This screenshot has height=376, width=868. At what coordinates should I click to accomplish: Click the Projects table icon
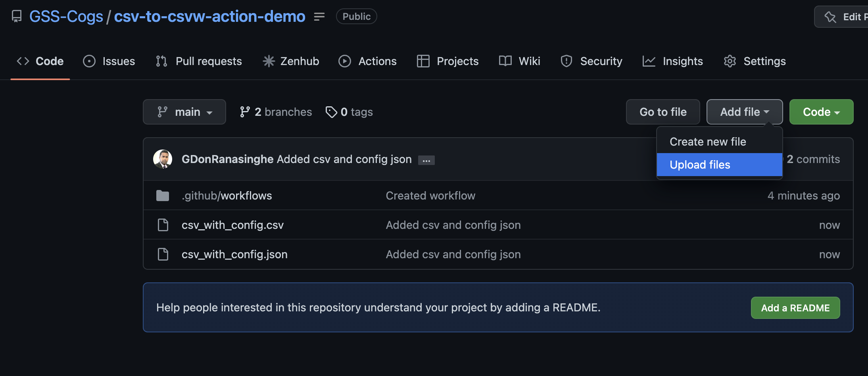423,61
